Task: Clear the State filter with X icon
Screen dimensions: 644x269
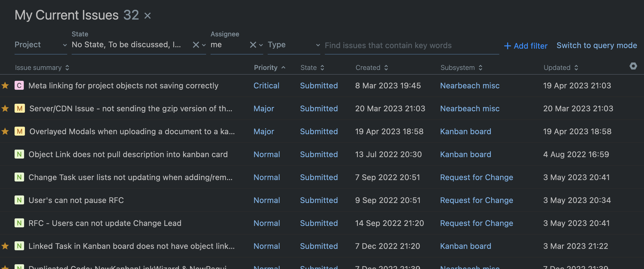Action: point(196,45)
